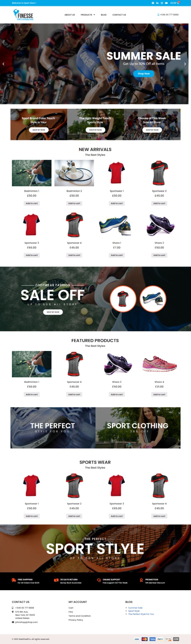The image size is (191, 644).
Task: Click the PayPal payment icon in footer
Action: [160, 639]
